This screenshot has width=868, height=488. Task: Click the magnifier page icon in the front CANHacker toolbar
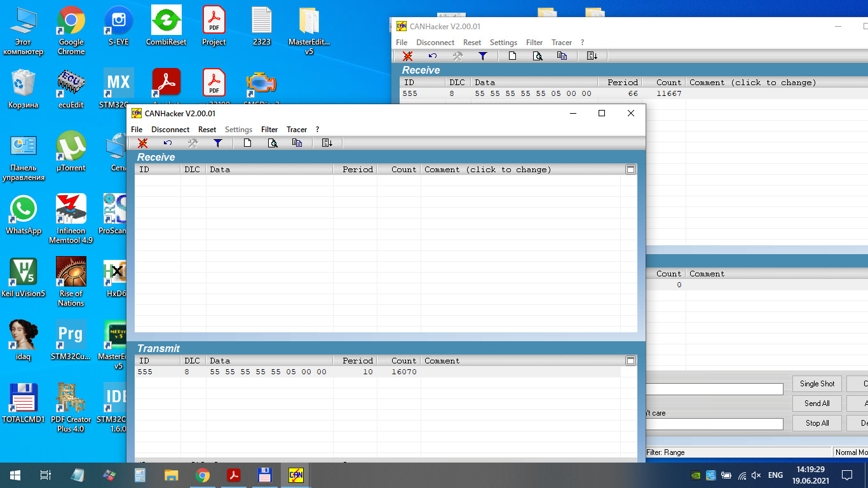click(x=273, y=143)
